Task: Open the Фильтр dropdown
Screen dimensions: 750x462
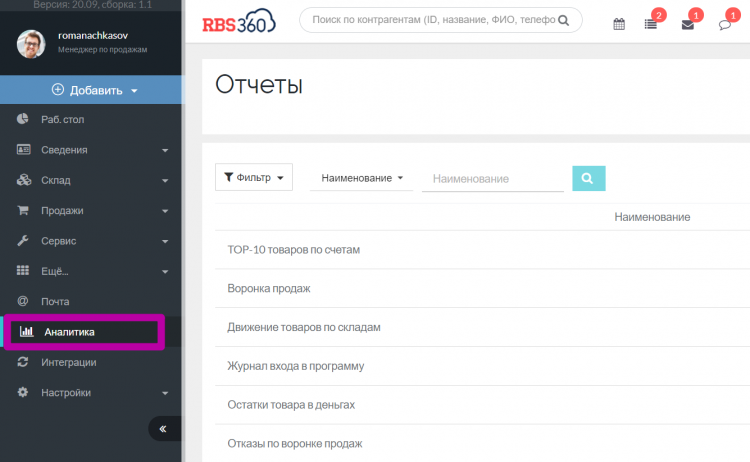Action: point(254,177)
